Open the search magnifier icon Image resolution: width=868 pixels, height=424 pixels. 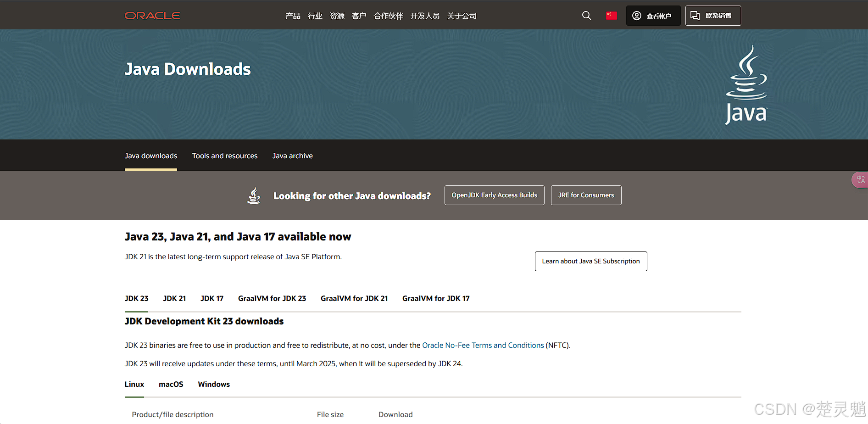tap(586, 16)
